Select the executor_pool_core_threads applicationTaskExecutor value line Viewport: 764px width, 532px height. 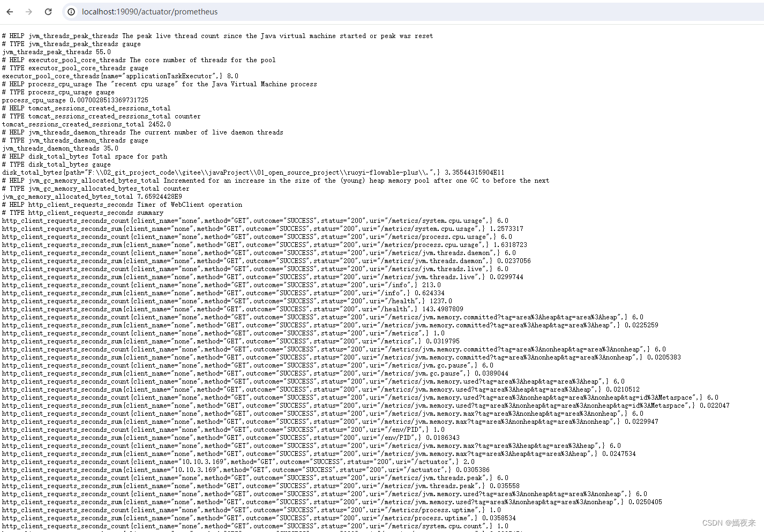(121, 76)
